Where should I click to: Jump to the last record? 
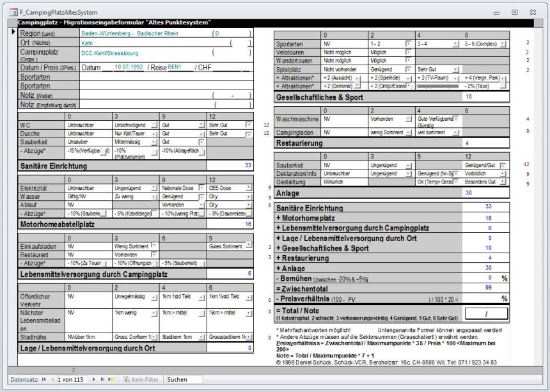pyautogui.click(x=102, y=379)
